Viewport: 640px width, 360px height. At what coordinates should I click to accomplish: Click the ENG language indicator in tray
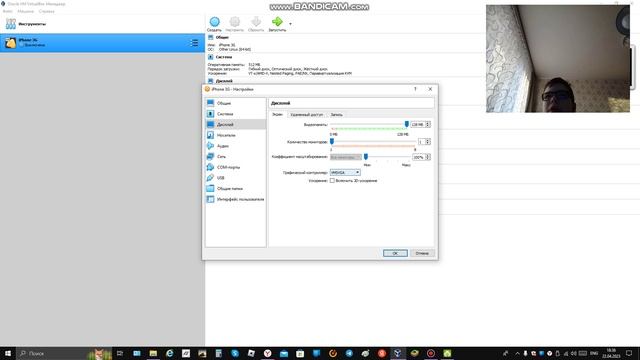coord(594,353)
